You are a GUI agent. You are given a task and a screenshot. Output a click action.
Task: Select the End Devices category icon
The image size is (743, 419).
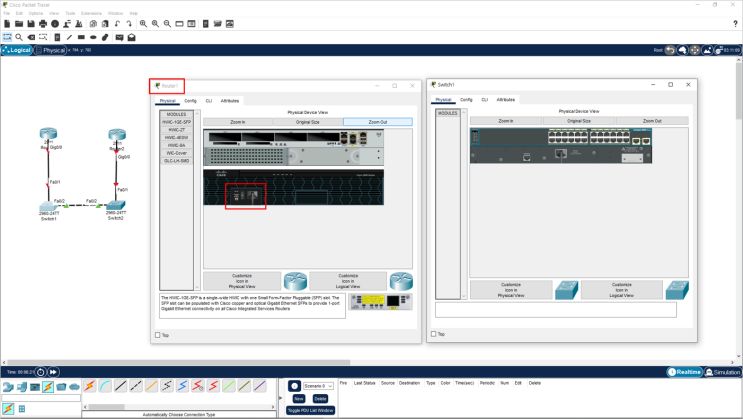coord(21,387)
